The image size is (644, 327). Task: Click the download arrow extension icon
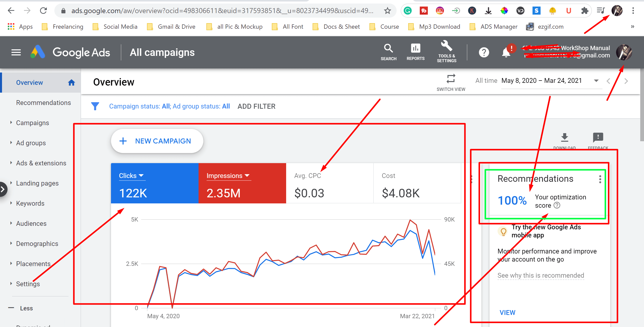tap(488, 11)
